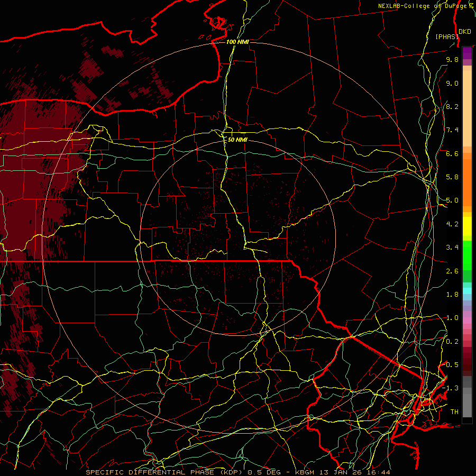Click the 3.4 value on the color scale
The image size is (476, 476).
[452, 248]
